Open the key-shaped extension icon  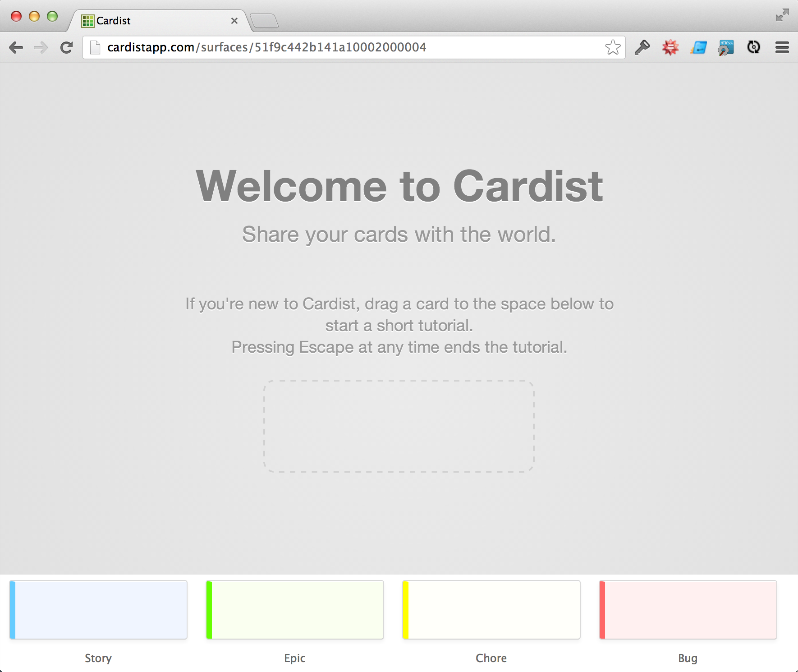pos(642,47)
